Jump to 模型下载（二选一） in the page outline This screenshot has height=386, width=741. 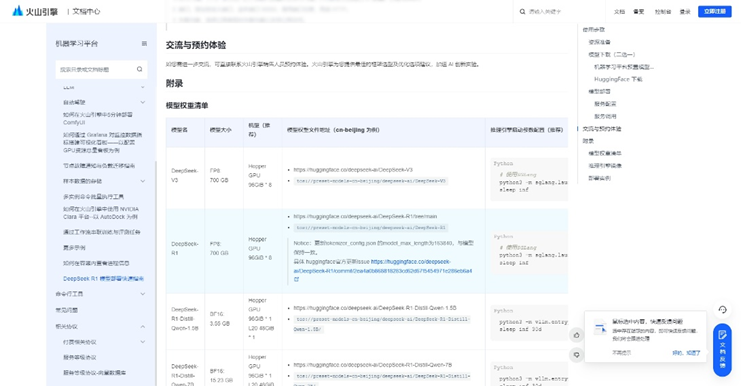tap(612, 54)
